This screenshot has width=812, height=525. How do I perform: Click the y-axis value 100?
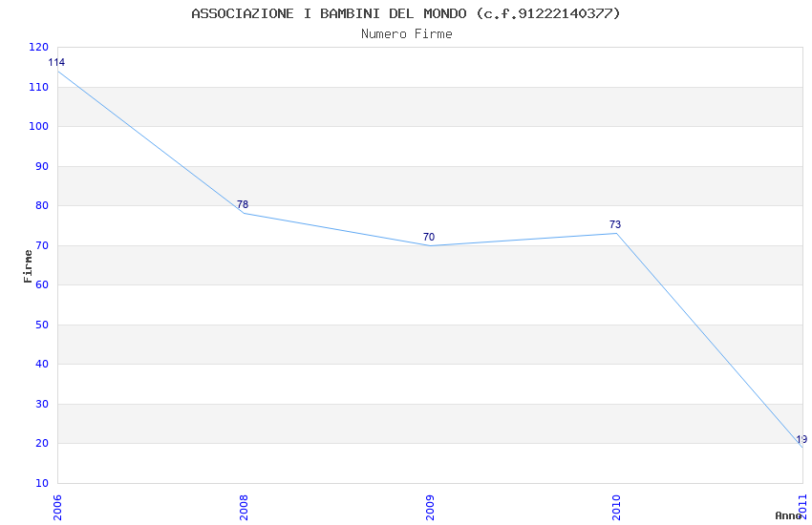pos(39,126)
